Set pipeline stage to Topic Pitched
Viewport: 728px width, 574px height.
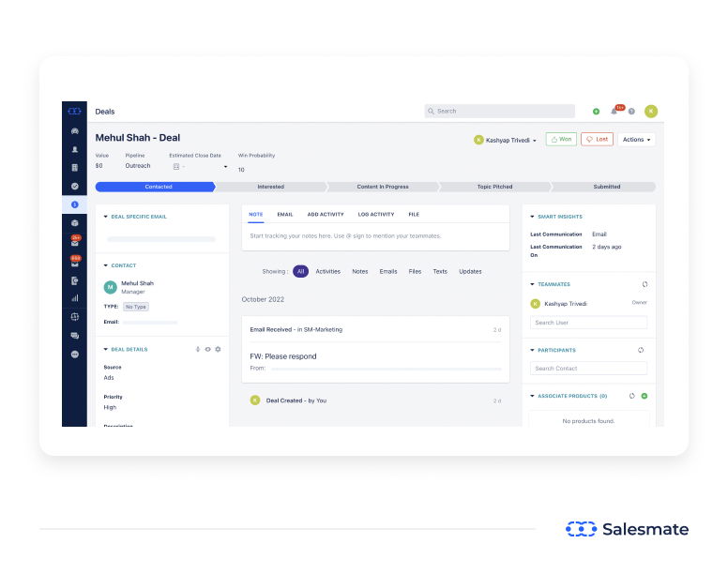(x=495, y=187)
